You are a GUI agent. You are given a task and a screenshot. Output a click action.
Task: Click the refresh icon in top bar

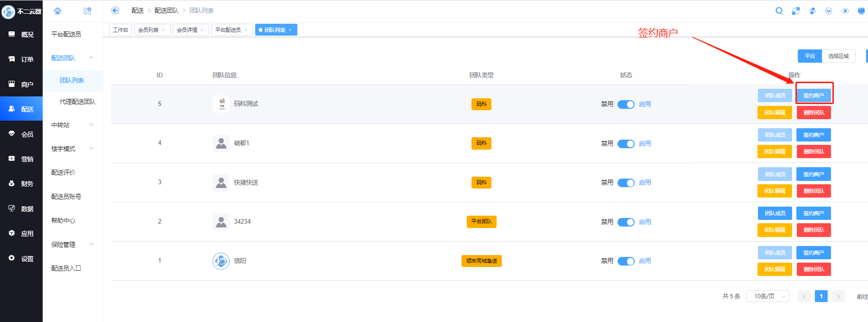click(813, 11)
